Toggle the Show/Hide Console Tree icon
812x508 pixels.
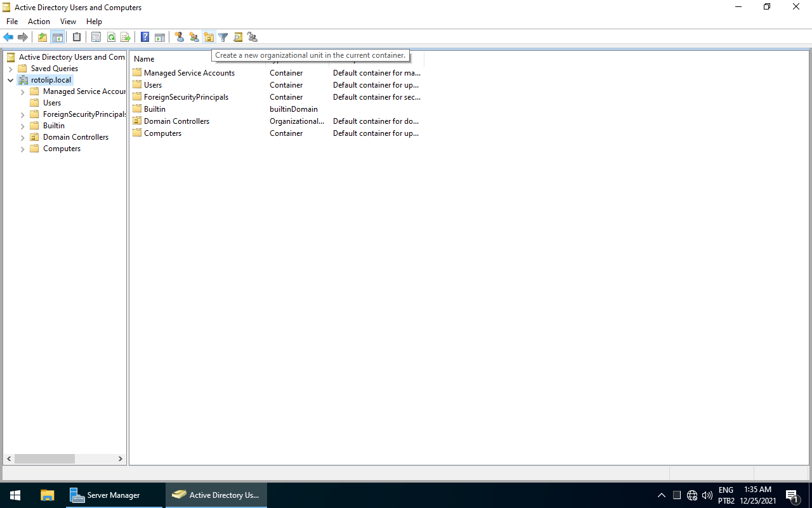(x=57, y=37)
